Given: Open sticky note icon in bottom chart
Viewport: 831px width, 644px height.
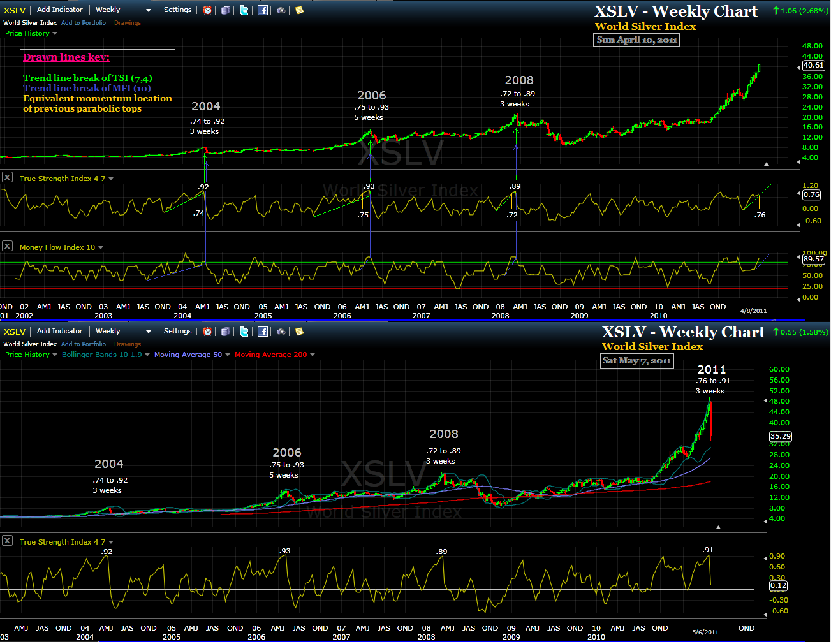Looking at the screenshot, I should [x=299, y=332].
